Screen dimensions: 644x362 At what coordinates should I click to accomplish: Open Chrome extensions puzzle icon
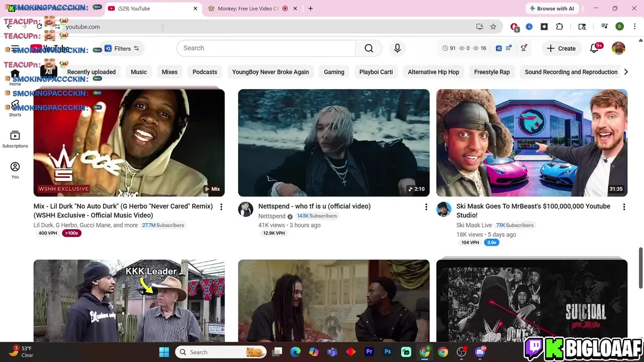point(559,27)
